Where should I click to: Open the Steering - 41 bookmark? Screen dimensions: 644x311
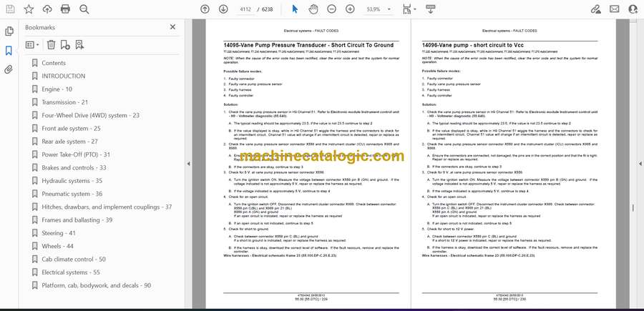click(59, 233)
